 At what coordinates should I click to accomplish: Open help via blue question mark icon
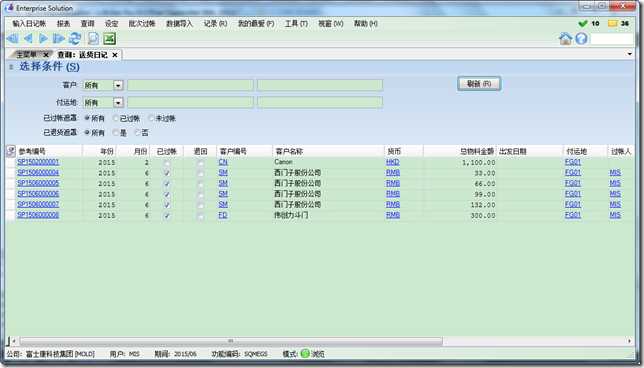(x=581, y=39)
